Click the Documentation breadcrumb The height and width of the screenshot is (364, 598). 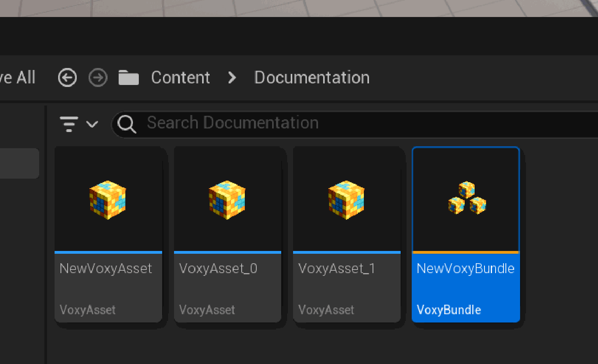coord(312,78)
